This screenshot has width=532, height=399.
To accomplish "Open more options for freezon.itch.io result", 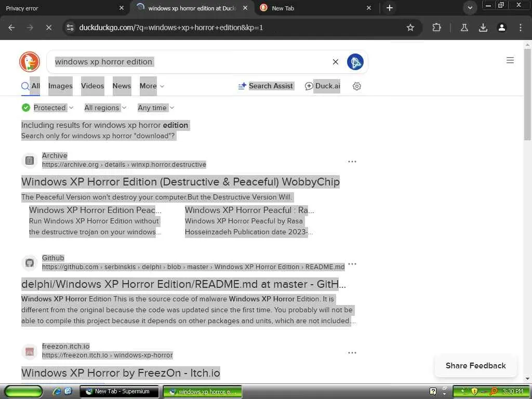I will click(352, 353).
